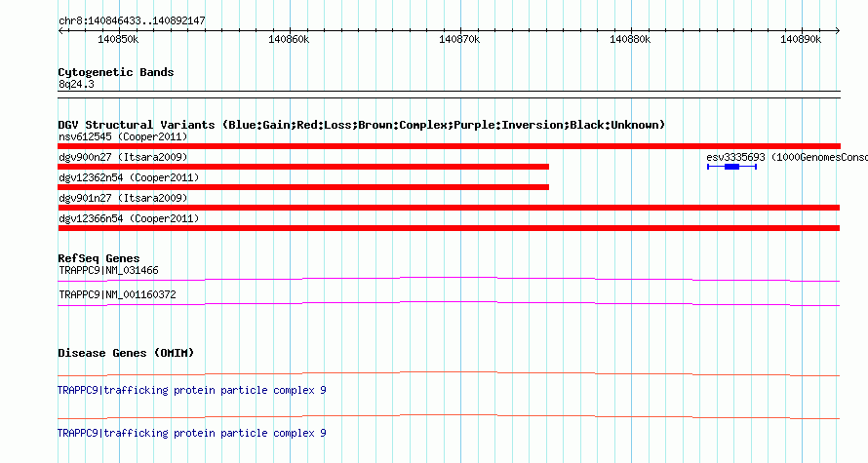Click the 140890k ruler tick label

coord(801,39)
